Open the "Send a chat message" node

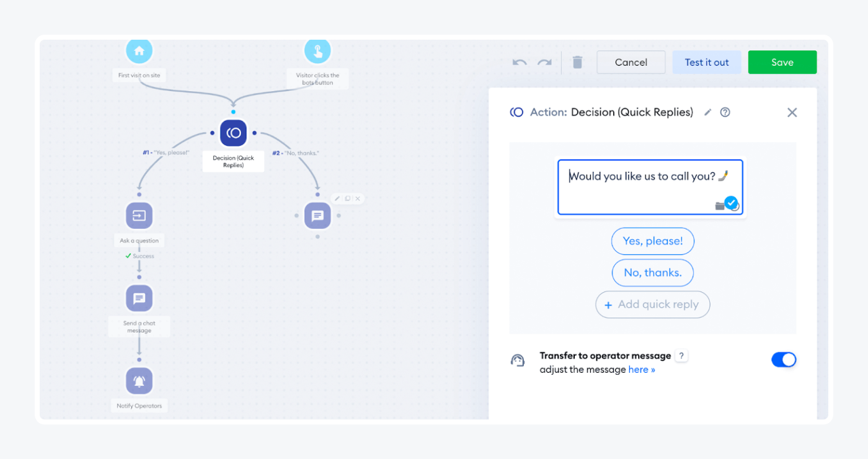(139, 298)
